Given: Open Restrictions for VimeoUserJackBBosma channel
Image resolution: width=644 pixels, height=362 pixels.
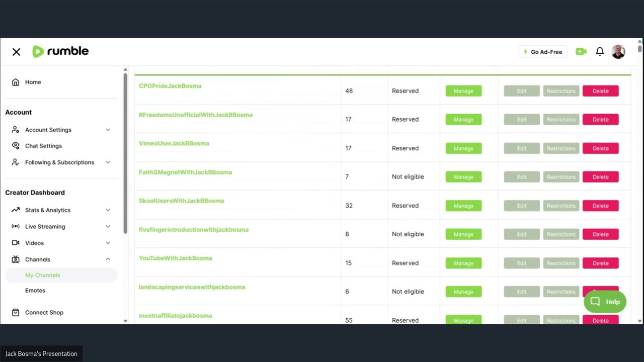Looking at the screenshot, I should coord(561,148).
